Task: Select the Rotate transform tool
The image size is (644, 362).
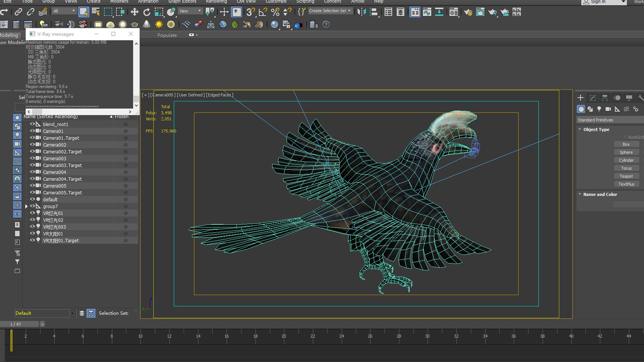Action: pyautogui.click(x=147, y=12)
